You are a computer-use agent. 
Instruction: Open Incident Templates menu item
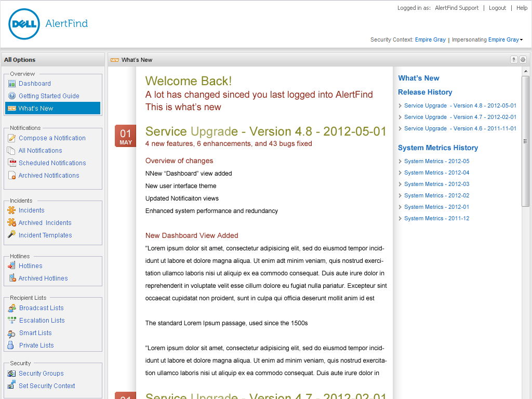45,235
